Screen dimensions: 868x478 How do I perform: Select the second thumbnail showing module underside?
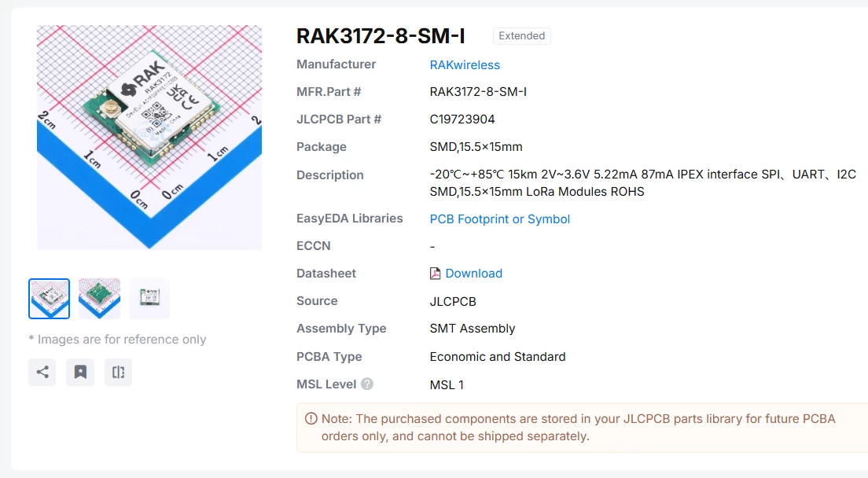pyautogui.click(x=99, y=299)
